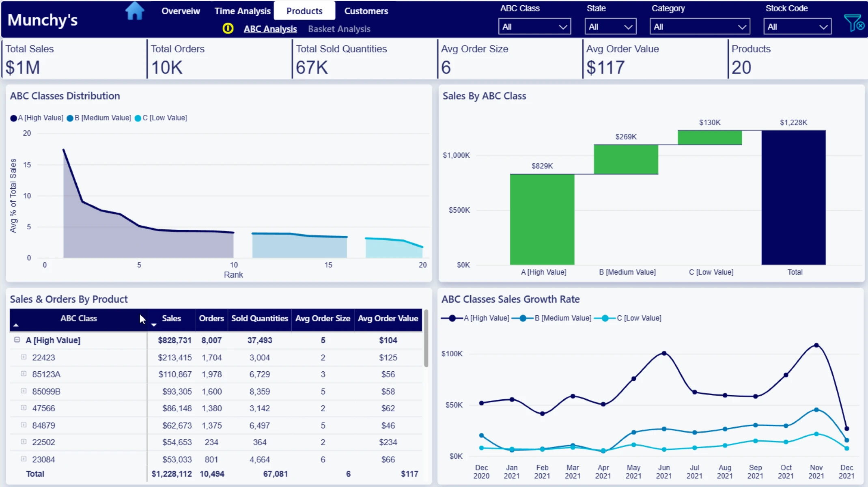Open the Category filter dropdown

700,27
